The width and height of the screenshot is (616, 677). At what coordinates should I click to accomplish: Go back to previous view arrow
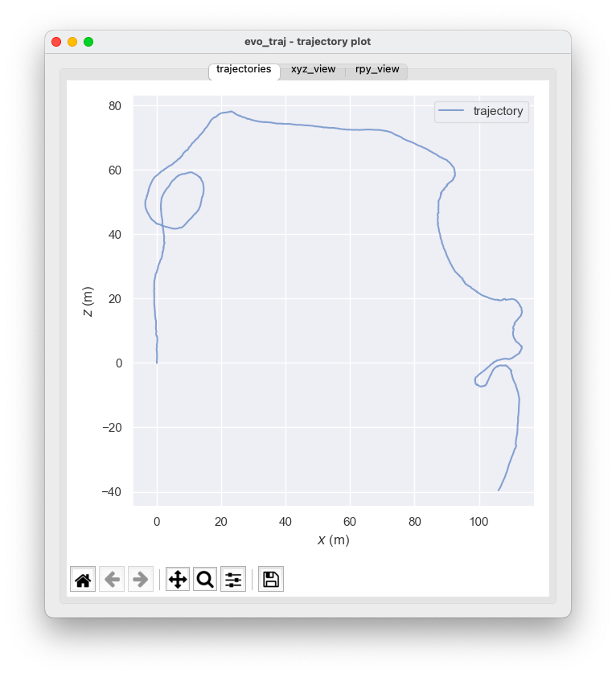point(112,579)
